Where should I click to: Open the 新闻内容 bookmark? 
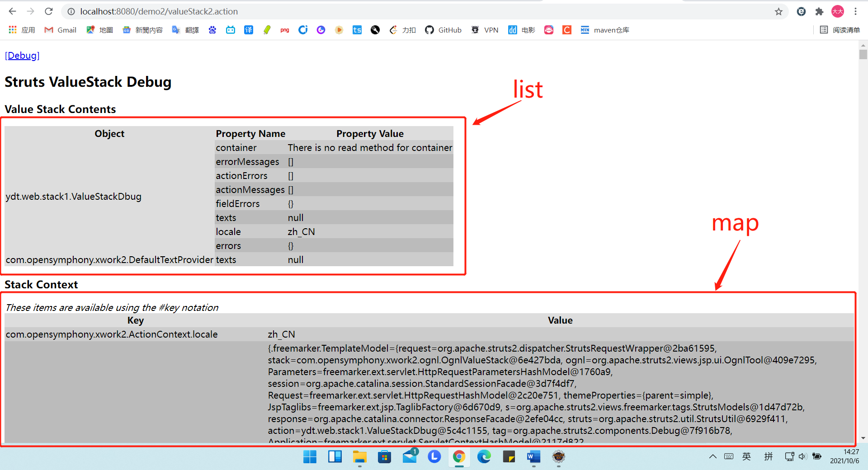click(x=142, y=30)
